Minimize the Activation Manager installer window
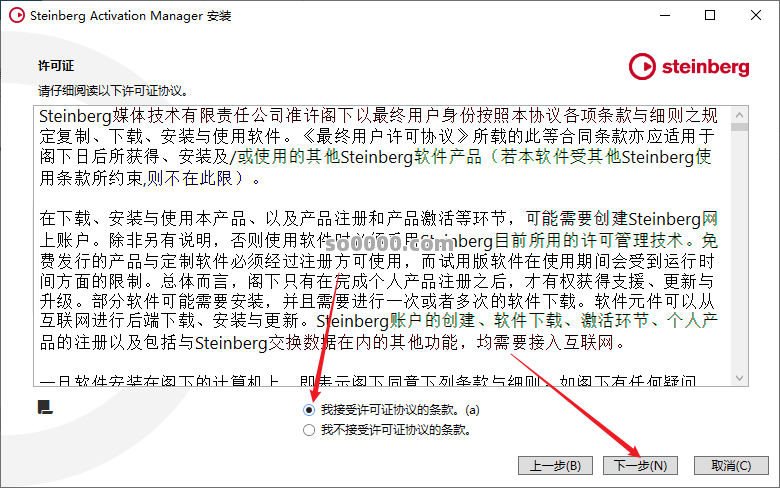The width and height of the screenshot is (780, 488). pyautogui.click(x=665, y=15)
